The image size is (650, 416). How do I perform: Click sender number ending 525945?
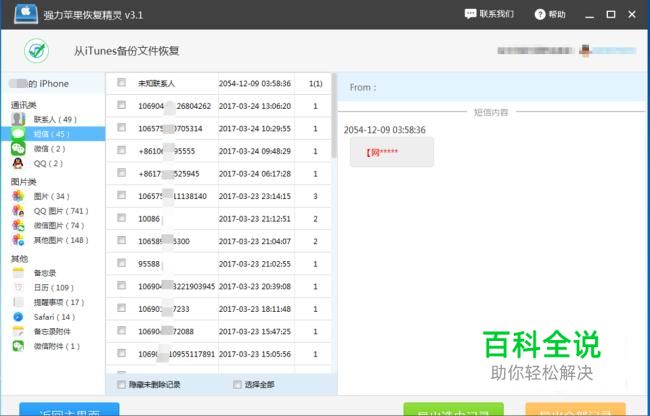(169, 174)
